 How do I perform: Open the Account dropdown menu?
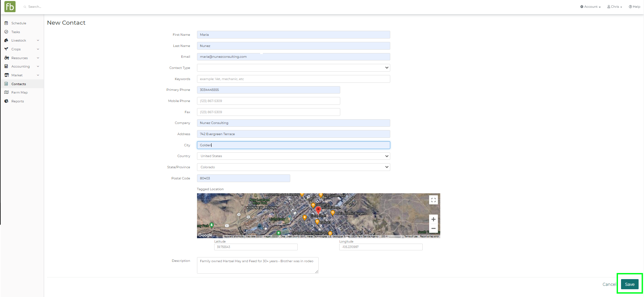point(590,7)
